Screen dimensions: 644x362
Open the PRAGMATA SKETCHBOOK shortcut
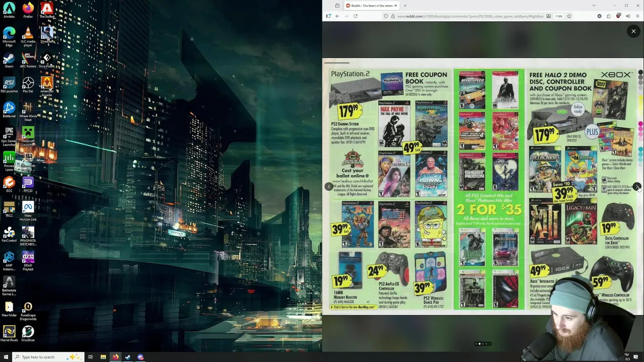tap(28, 236)
